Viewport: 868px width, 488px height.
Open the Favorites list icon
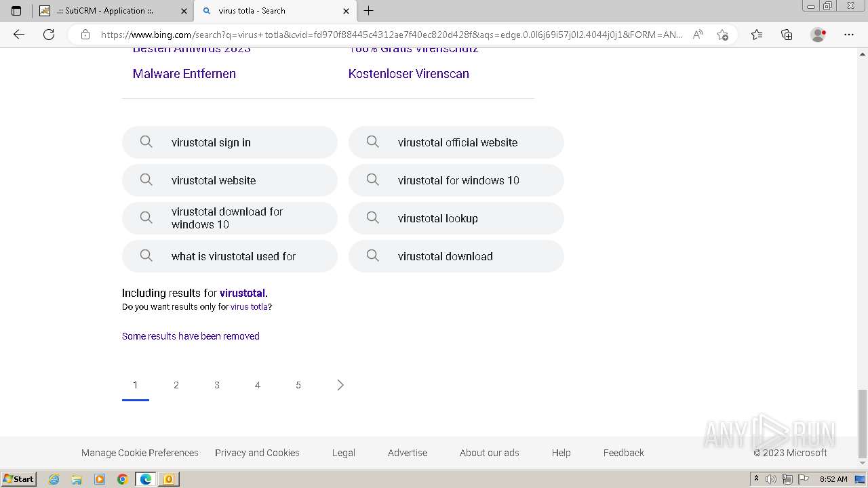(x=757, y=35)
